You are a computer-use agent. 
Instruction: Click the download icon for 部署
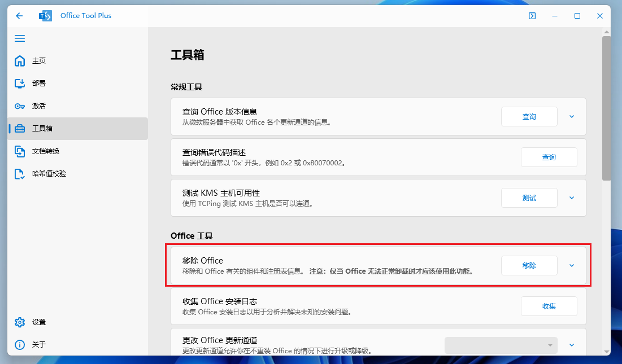point(20,83)
